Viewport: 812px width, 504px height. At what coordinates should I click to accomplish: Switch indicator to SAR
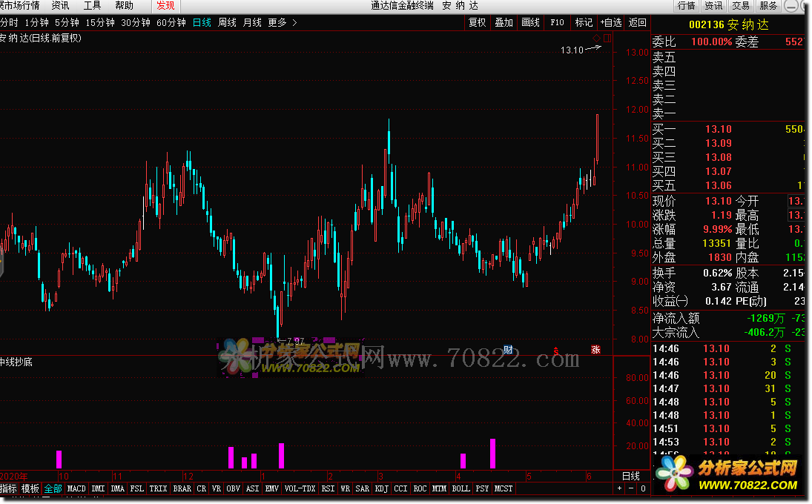363,488
